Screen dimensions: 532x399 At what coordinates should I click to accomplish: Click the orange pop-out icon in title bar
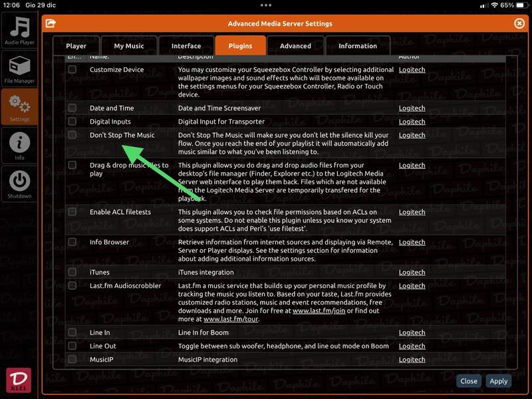click(x=51, y=24)
